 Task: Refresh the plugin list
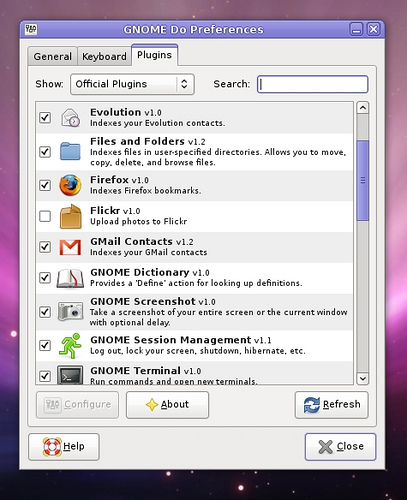332,405
